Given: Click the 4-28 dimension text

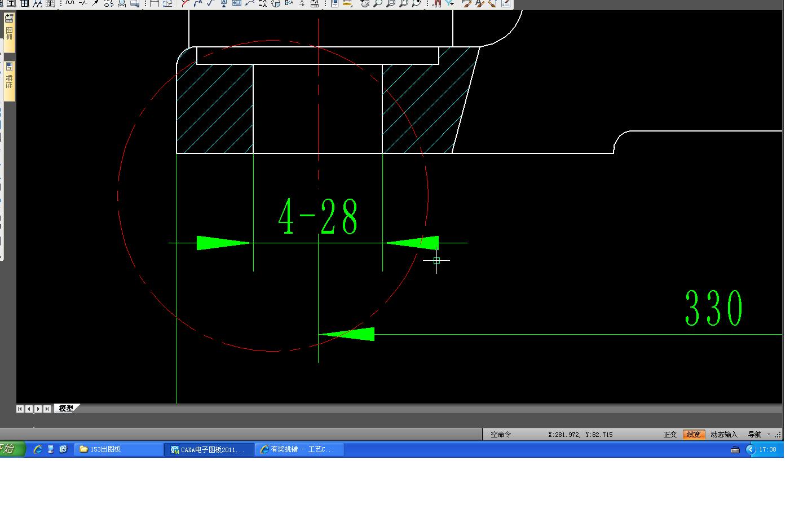Looking at the screenshot, I should (x=319, y=217).
